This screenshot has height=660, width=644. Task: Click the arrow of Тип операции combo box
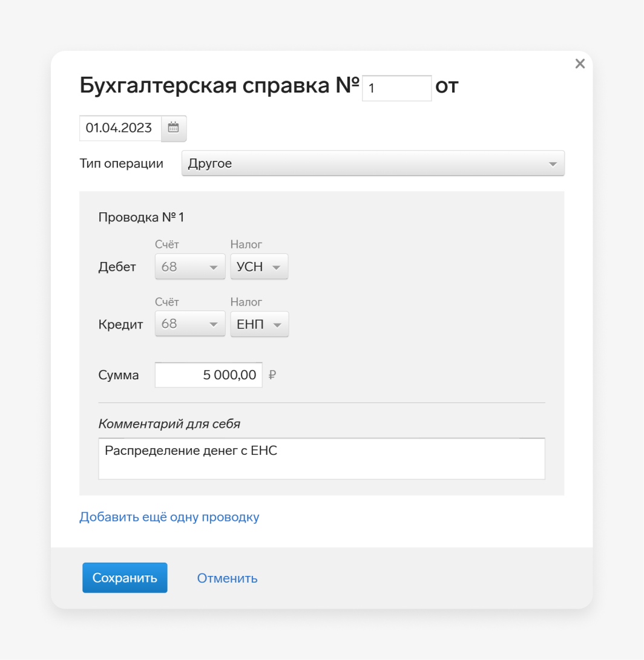pyautogui.click(x=553, y=164)
